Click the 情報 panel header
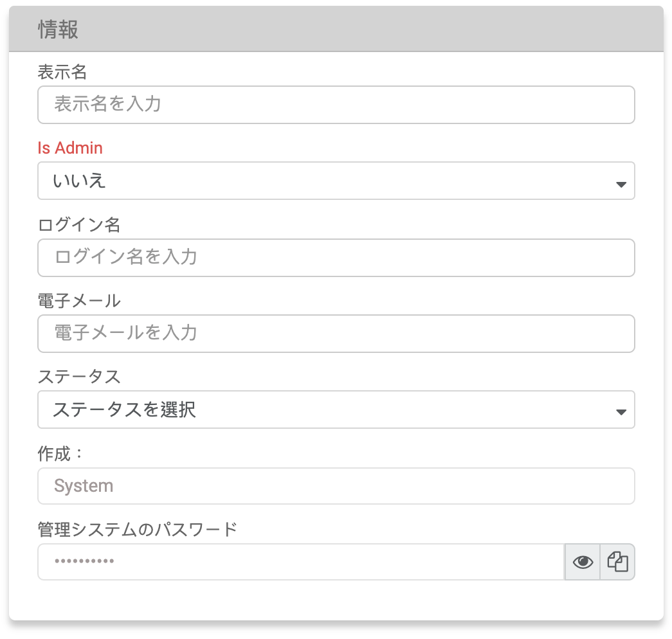 tap(58, 29)
